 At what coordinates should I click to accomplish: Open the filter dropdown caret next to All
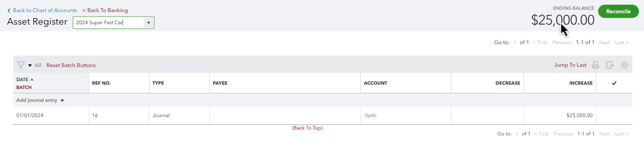[30, 66]
